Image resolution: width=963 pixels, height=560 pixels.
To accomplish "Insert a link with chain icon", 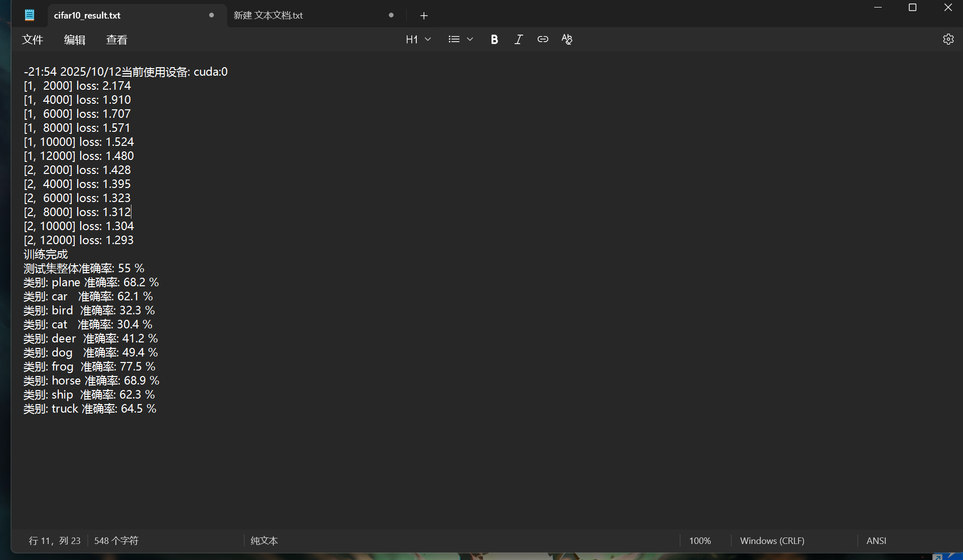I will pos(543,39).
